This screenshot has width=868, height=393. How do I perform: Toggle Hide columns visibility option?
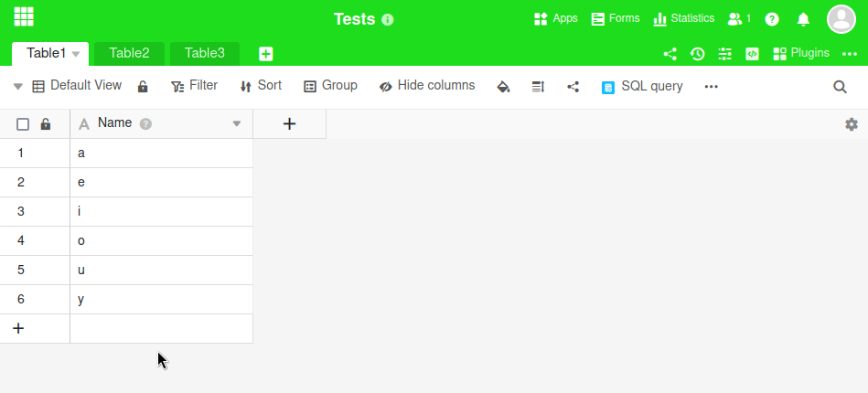tap(427, 86)
